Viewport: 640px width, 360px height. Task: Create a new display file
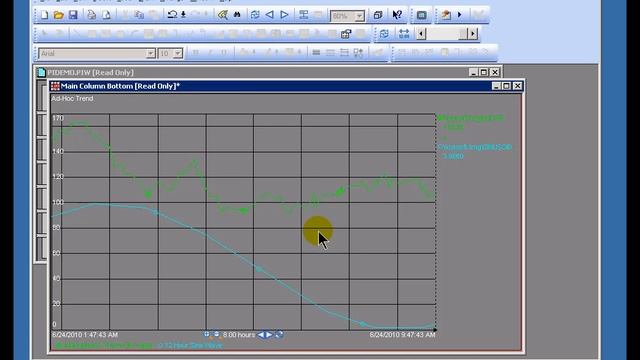(x=44, y=15)
